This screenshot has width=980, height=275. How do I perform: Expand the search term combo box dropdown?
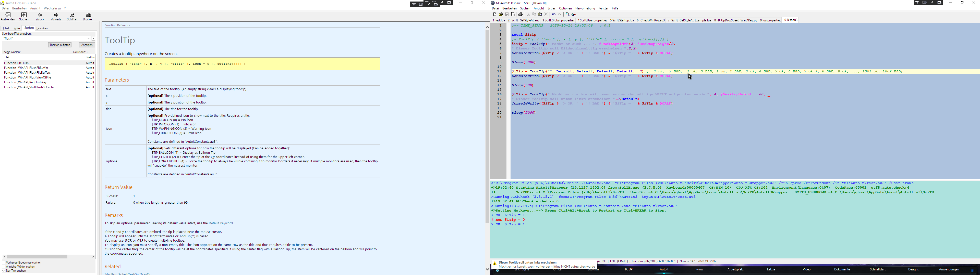[88, 38]
